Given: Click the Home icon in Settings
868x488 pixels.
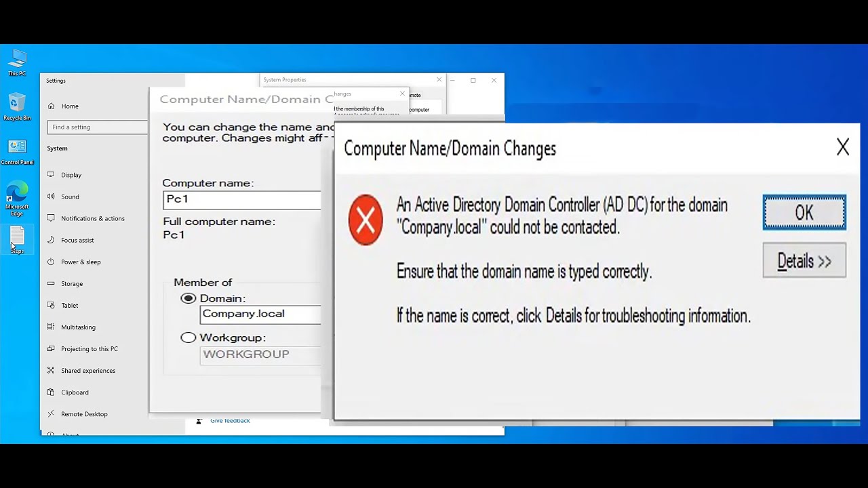Looking at the screenshot, I should point(51,106).
